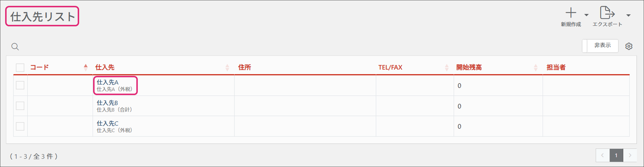Sort by 仕入先 column arrows
This screenshot has height=167, width=644.
click(x=227, y=67)
